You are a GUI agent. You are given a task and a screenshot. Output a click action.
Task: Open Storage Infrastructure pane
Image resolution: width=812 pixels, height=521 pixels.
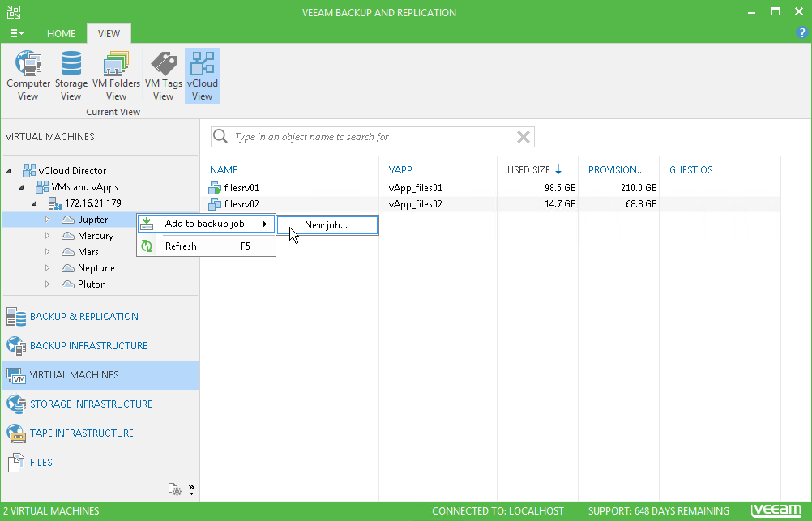100,404
